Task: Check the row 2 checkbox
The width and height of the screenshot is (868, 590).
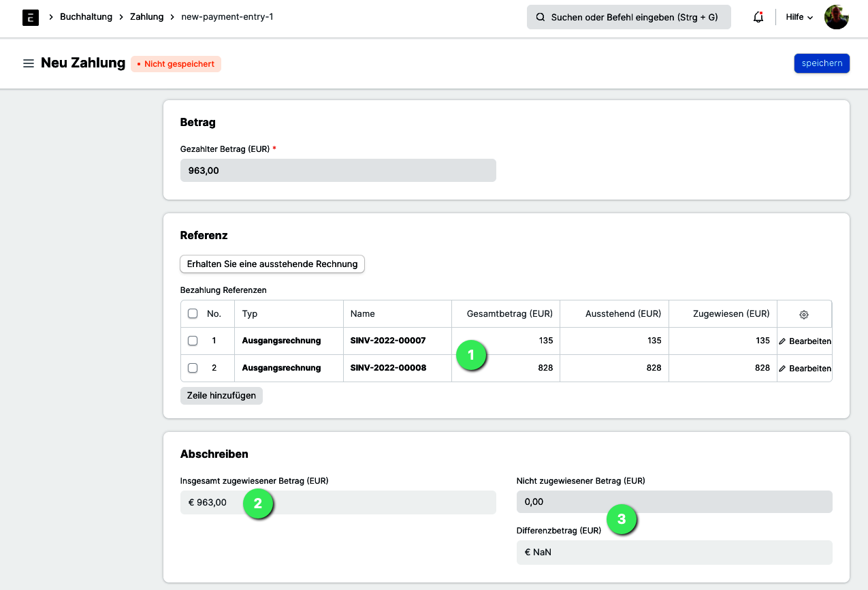Action: pyautogui.click(x=193, y=368)
